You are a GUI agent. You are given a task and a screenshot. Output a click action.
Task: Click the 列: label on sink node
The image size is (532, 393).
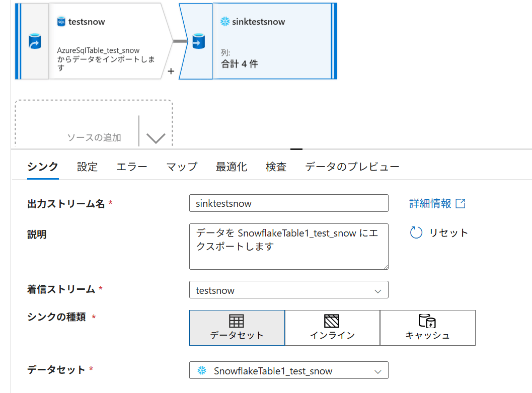click(x=225, y=53)
